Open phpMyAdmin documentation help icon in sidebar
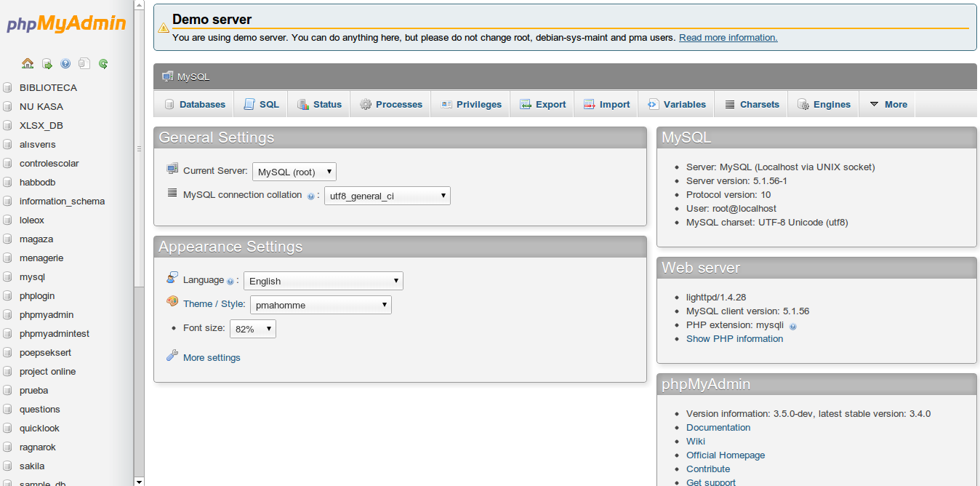Image resolution: width=980 pixels, height=486 pixels. [65, 64]
